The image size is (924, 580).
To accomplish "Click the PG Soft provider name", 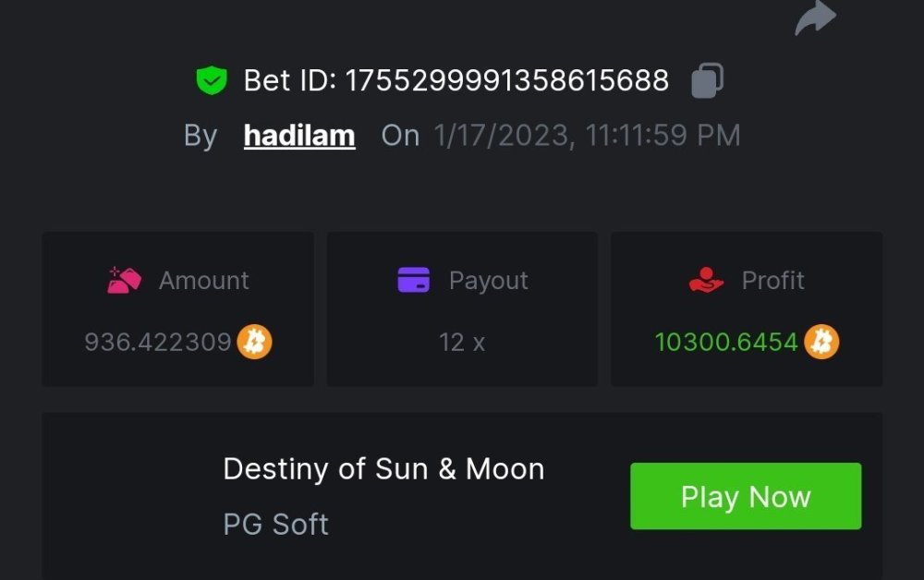I will point(275,525).
